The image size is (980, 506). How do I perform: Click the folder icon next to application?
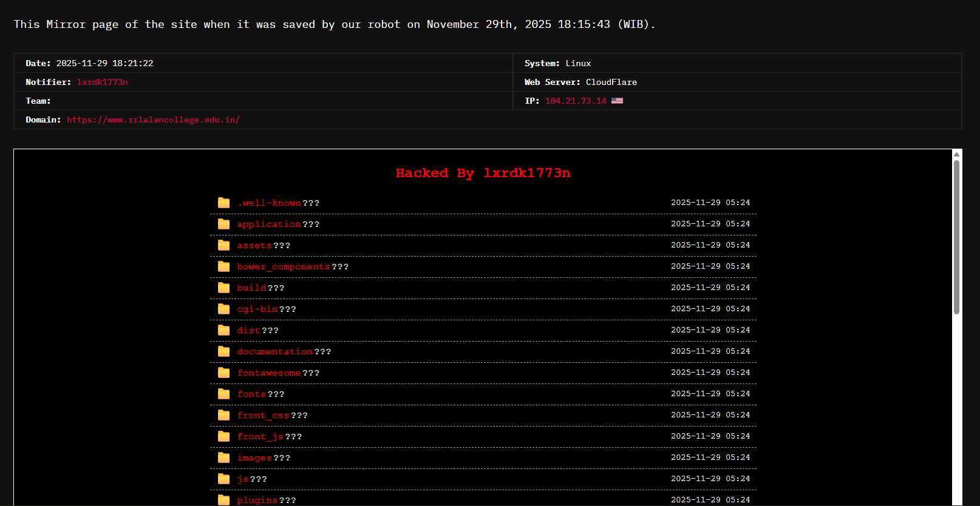(223, 224)
